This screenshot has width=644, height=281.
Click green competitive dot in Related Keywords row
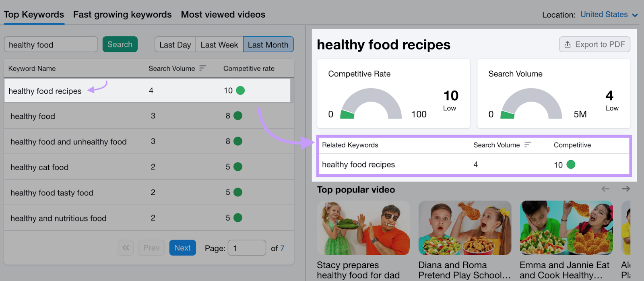(571, 164)
